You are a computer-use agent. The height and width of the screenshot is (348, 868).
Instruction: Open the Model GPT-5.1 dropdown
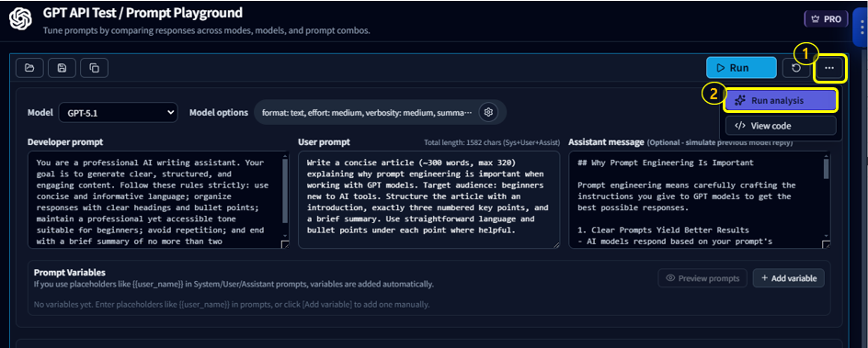click(x=118, y=113)
